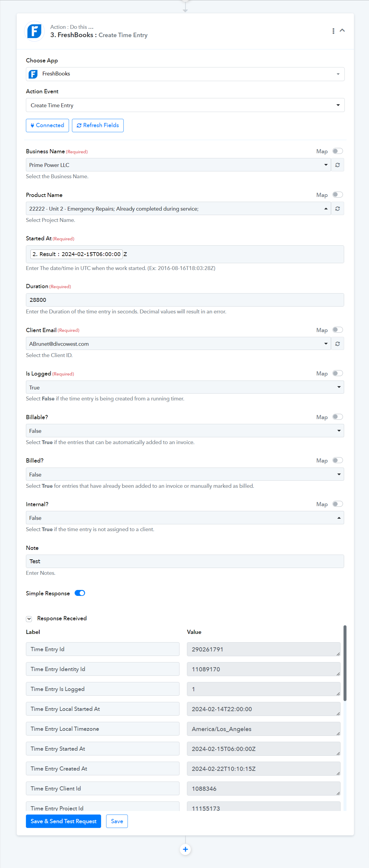Click the Save button
The height and width of the screenshot is (868, 369).
click(x=117, y=821)
